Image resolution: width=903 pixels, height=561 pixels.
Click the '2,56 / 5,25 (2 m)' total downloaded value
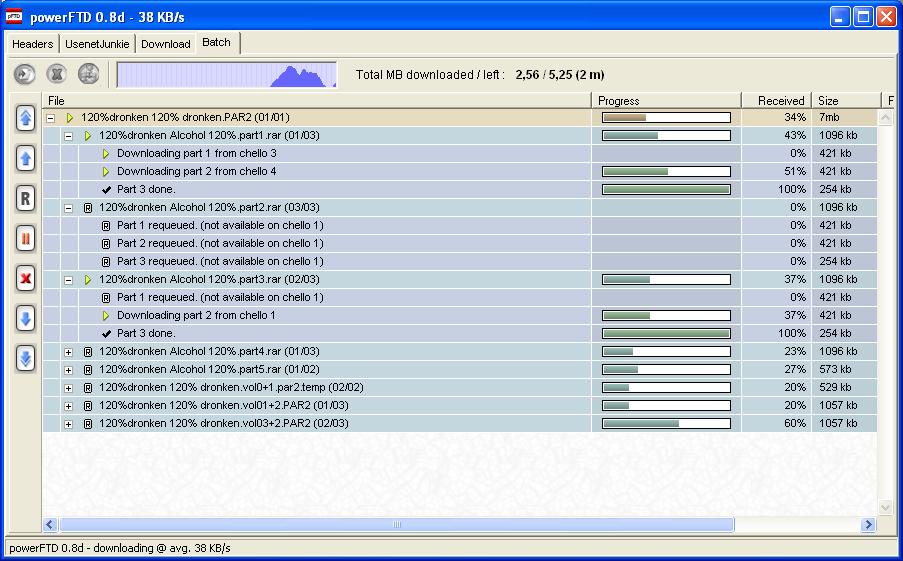tap(560, 75)
